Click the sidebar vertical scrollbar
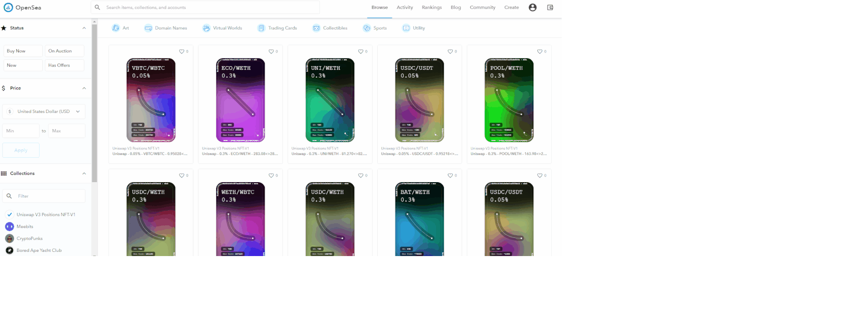 pyautogui.click(x=94, y=104)
